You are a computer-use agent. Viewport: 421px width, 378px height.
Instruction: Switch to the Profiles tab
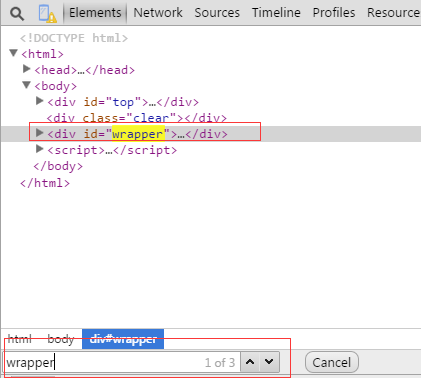pyautogui.click(x=334, y=13)
